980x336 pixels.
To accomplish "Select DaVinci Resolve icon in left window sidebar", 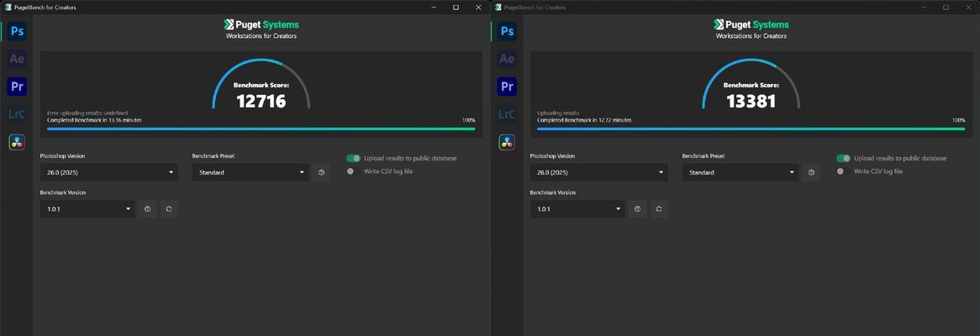I will point(17,142).
